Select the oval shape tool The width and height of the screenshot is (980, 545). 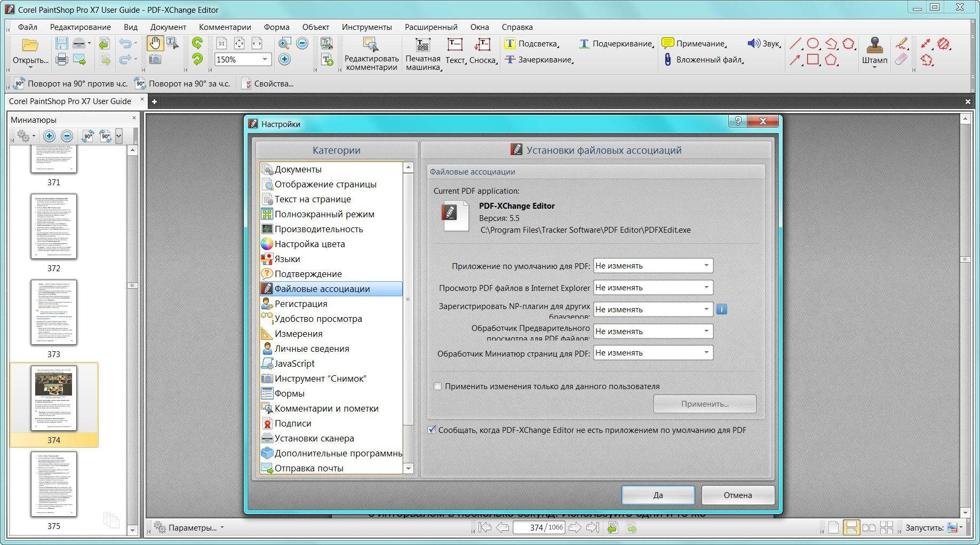(813, 44)
